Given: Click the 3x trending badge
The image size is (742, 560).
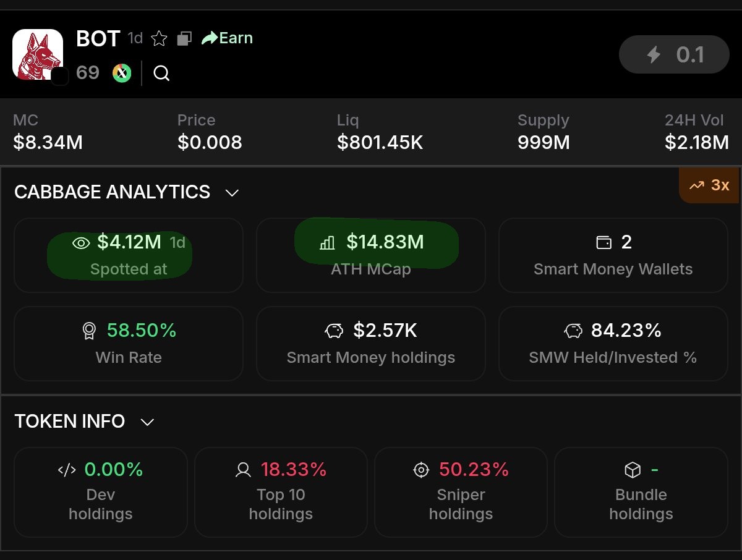Looking at the screenshot, I should click(x=709, y=185).
